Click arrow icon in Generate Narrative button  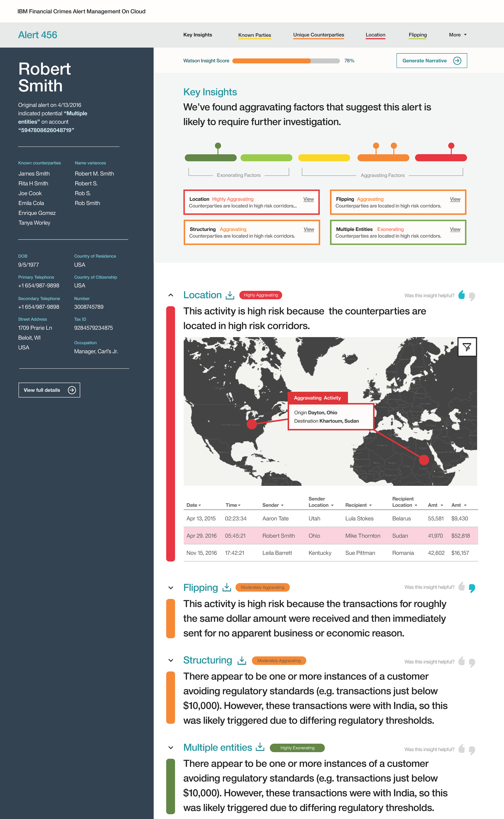click(457, 61)
